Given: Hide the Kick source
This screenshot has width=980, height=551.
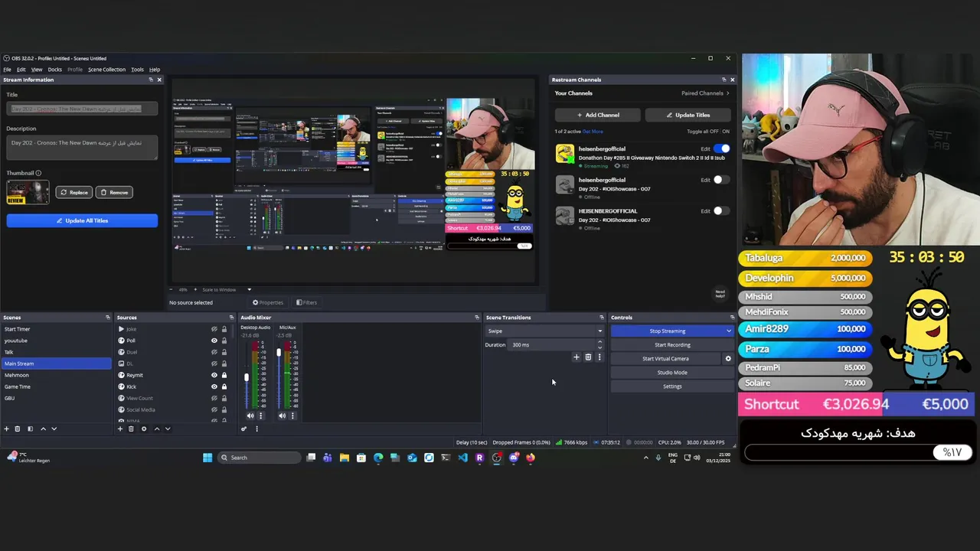Looking at the screenshot, I should click(x=214, y=386).
